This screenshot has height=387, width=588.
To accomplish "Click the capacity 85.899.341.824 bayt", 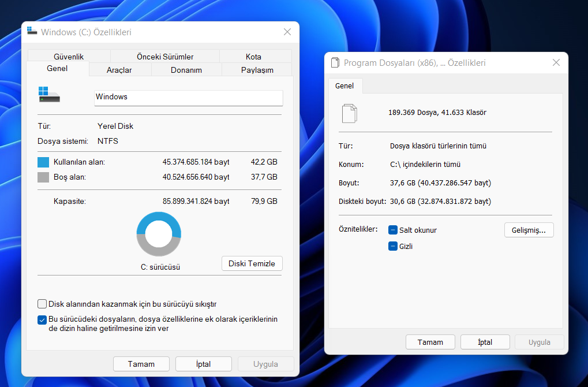I will pyautogui.click(x=196, y=201).
